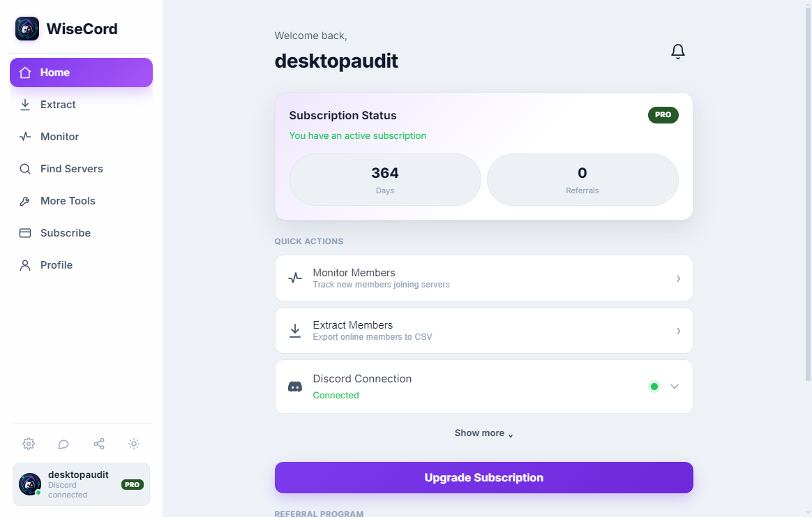Open settings via the gear icon

[x=29, y=444]
